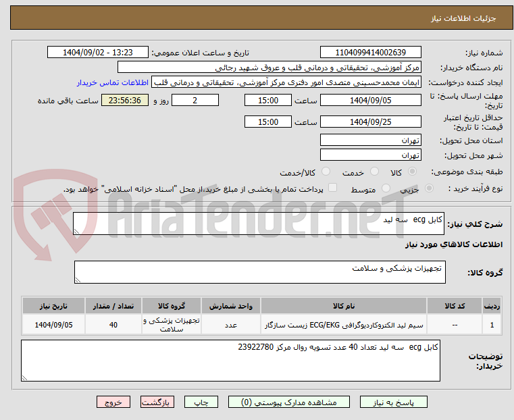This screenshot has width=514, height=420.
Task: Click the need date cell 1404/09/05
Action: coord(53,325)
